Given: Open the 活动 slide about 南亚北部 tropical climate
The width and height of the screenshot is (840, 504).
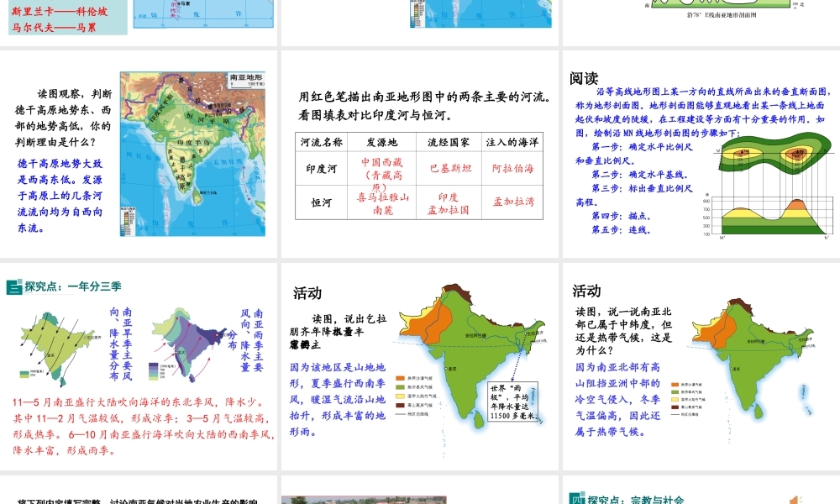Looking at the screenshot, I should (x=701, y=366).
